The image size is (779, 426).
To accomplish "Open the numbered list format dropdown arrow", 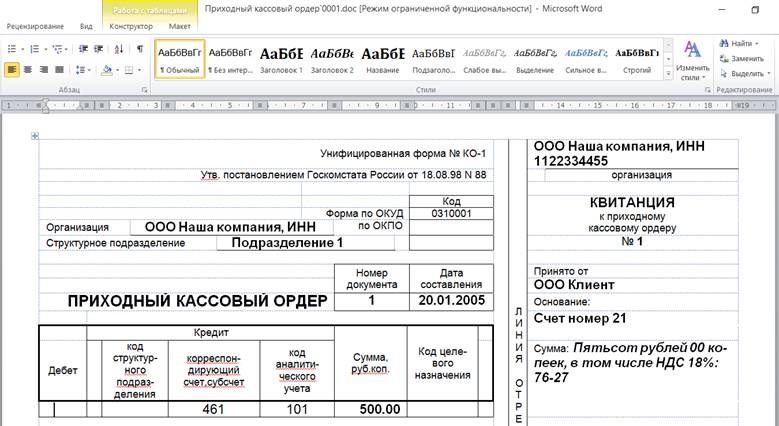I will 45,49.
